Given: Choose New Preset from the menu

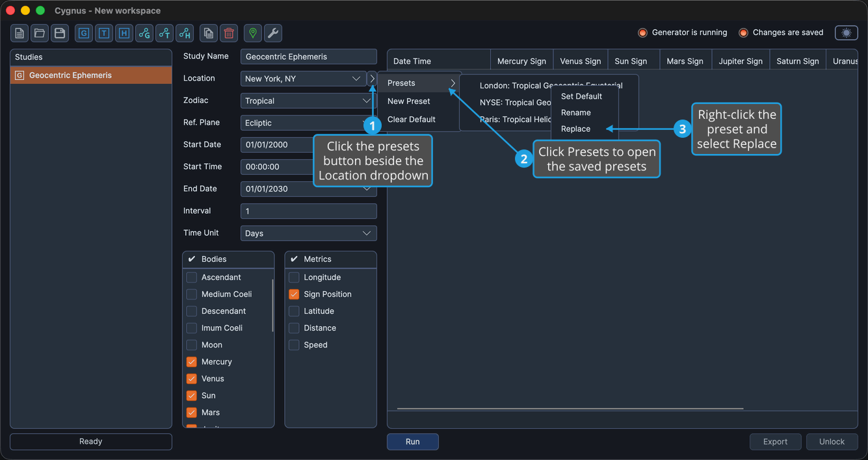Looking at the screenshot, I should (x=420, y=101).
